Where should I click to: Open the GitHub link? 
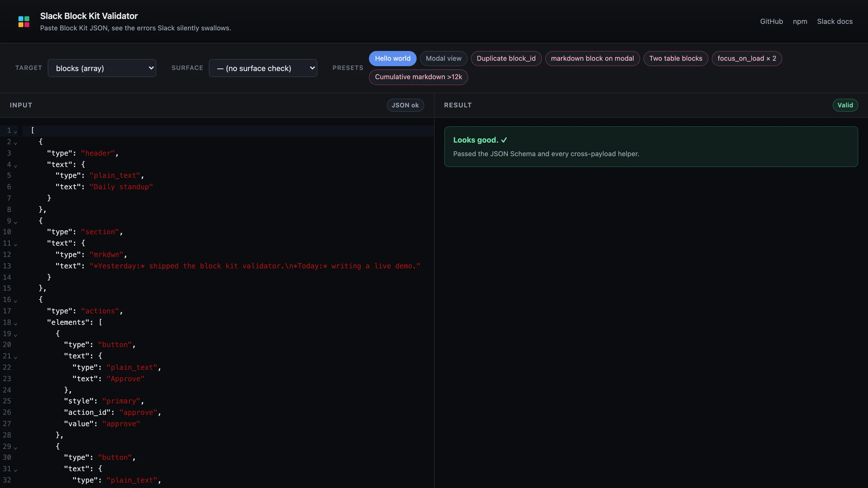(x=771, y=22)
